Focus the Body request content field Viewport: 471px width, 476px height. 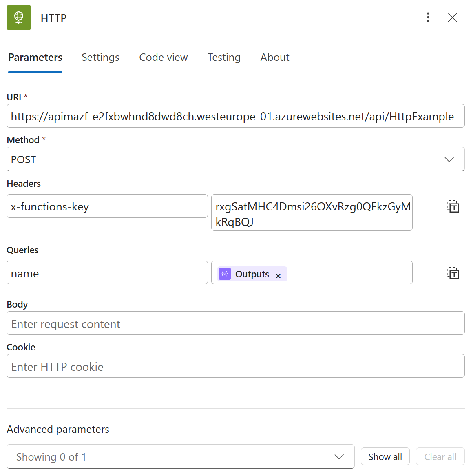(235, 323)
